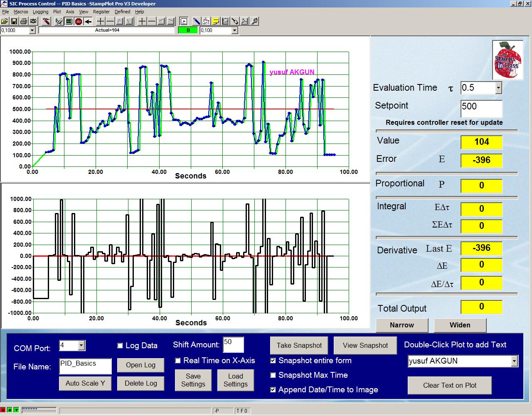Click the floppy disk save icon
The image size is (532, 416).
click(14, 21)
